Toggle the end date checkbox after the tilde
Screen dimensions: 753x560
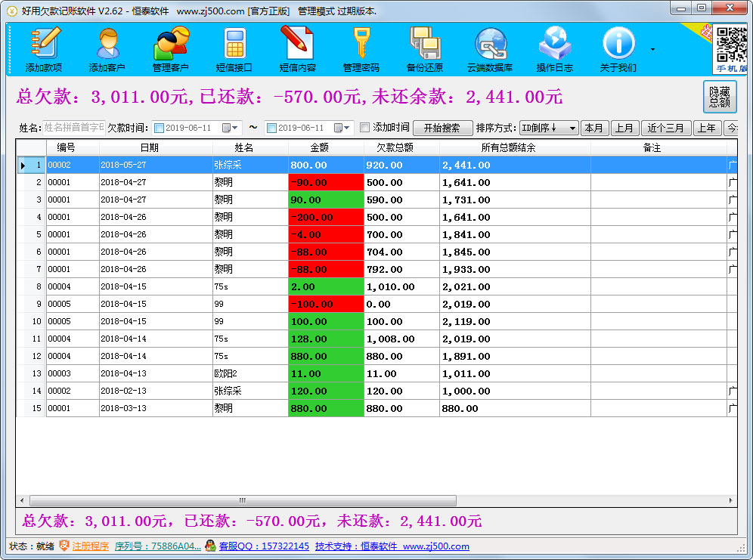click(271, 128)
